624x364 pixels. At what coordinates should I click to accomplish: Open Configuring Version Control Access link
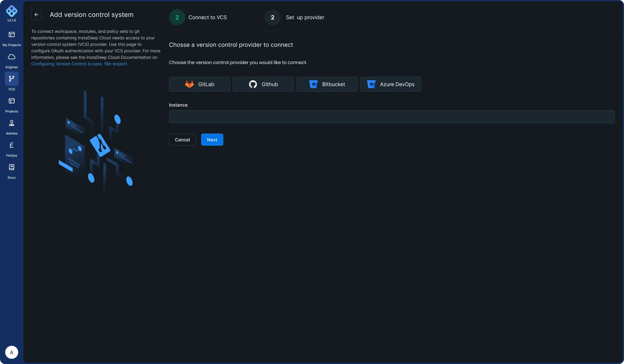[67, 64]
